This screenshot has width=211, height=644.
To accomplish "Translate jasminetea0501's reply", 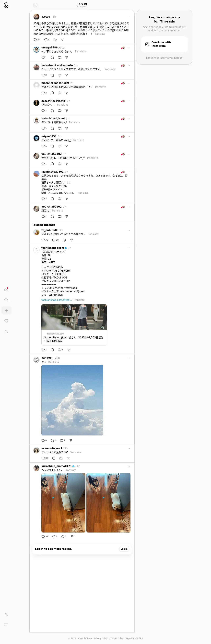I will [x=83, y=193].
